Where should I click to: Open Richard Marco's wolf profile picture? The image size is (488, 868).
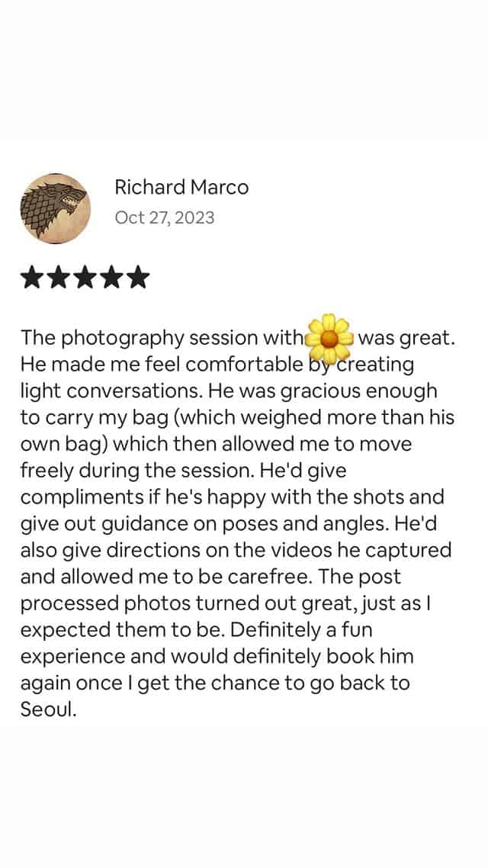pos(56,209)
